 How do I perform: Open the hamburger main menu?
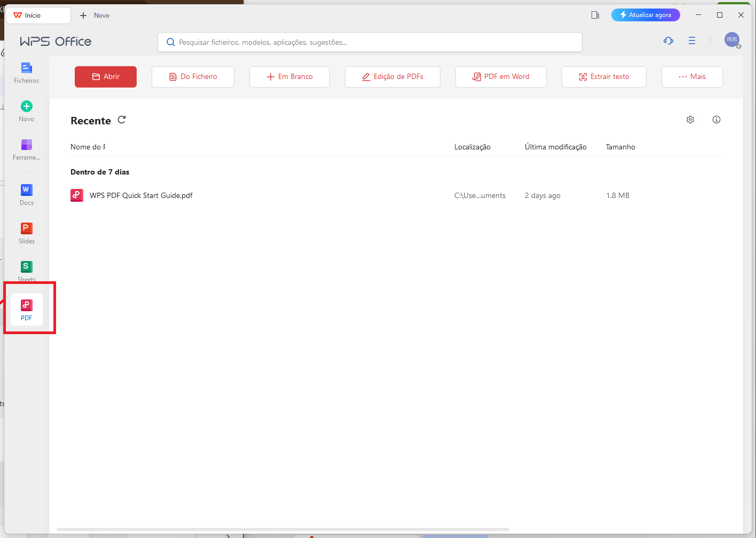[x=692, y=41]
